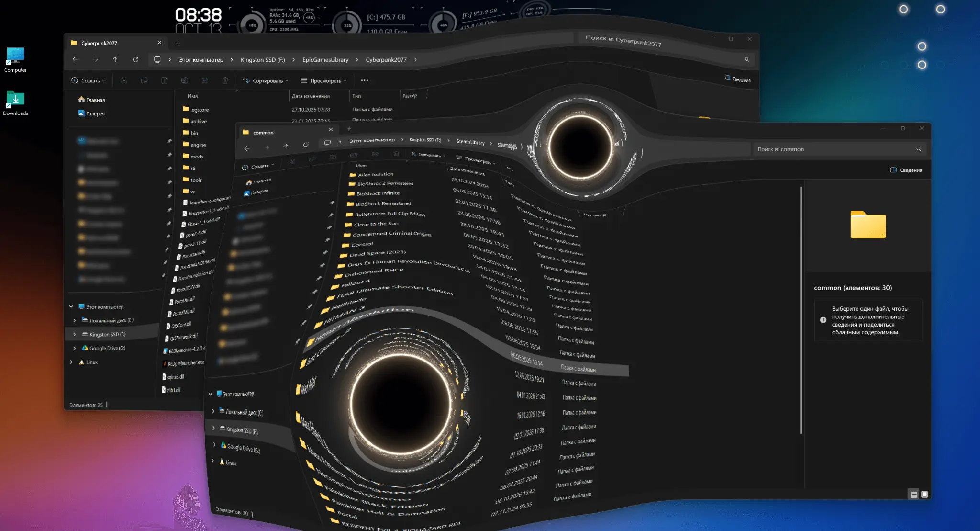
Task: Click the back arrow in common window
Action: coord(247,148)
